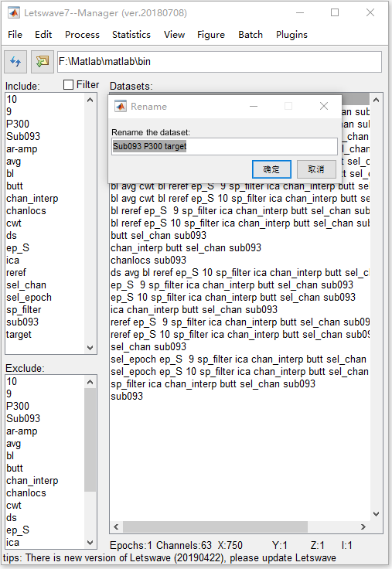The image size is (392, 569).
Task: Cancel rename with 取消 button
Action: tap(316, 169)
